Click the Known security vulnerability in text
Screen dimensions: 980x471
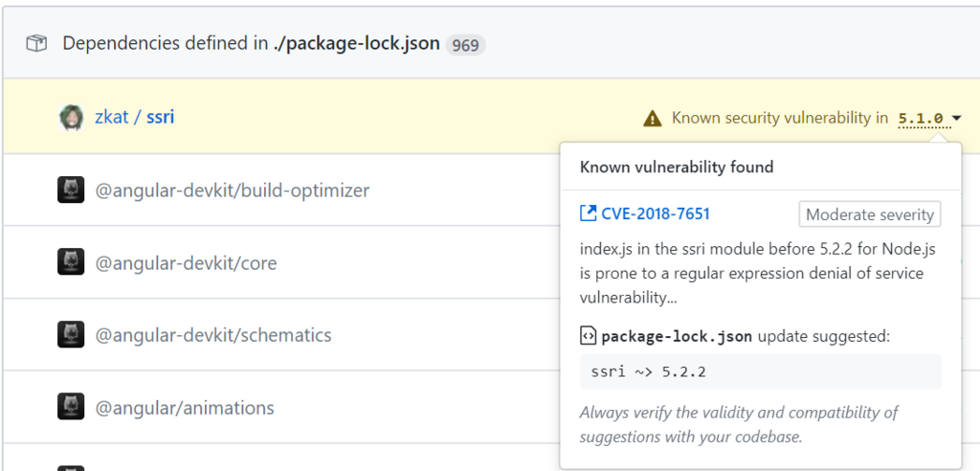[x=779, y=119]
